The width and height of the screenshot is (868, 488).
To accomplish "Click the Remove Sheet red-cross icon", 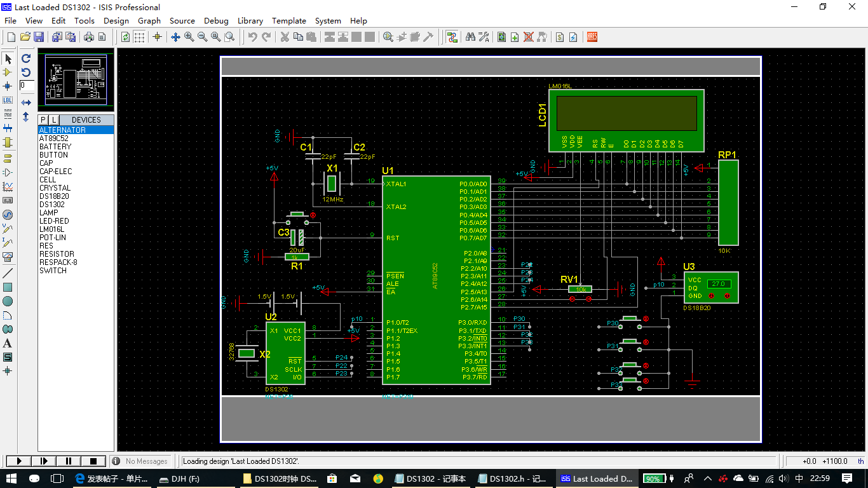I will [x=529, y=37].
